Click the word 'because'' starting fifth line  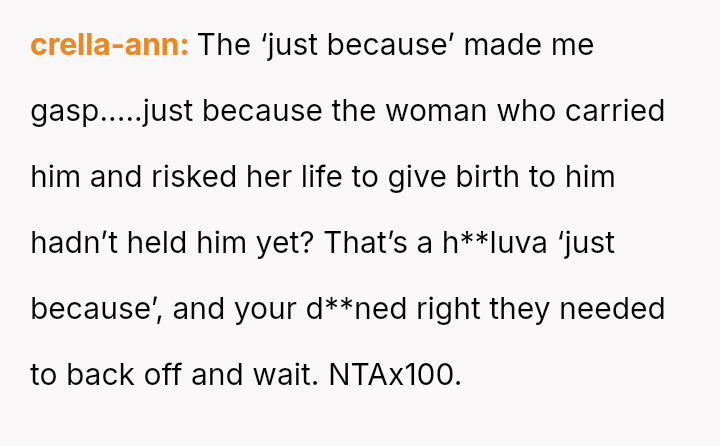(95, 309)
